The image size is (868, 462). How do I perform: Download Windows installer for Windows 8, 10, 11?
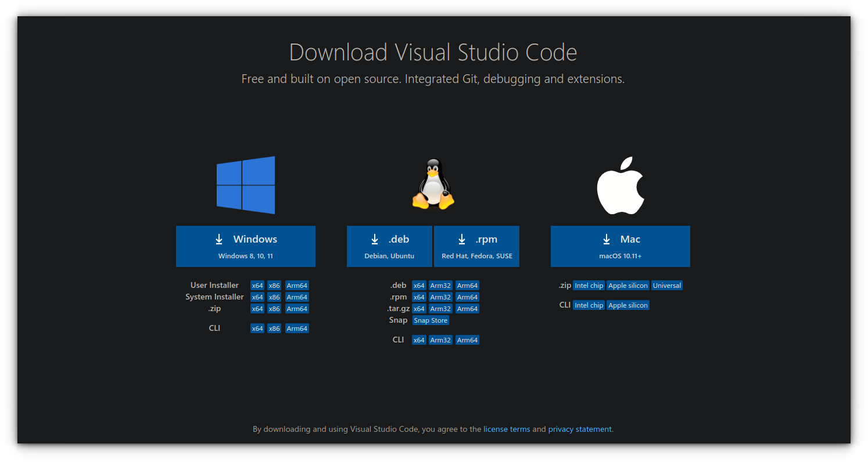[x=246, y=246]
